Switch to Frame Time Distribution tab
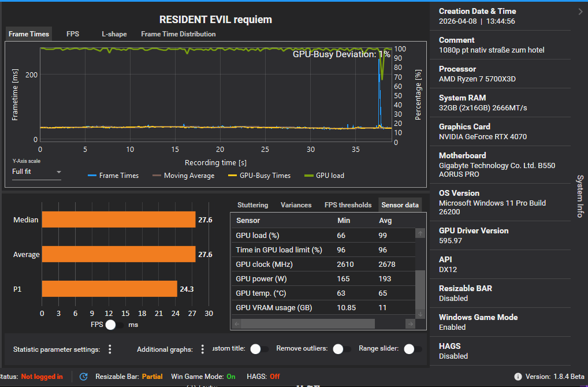The width and height of the screenshot is (588, 387). pos(178,34)
